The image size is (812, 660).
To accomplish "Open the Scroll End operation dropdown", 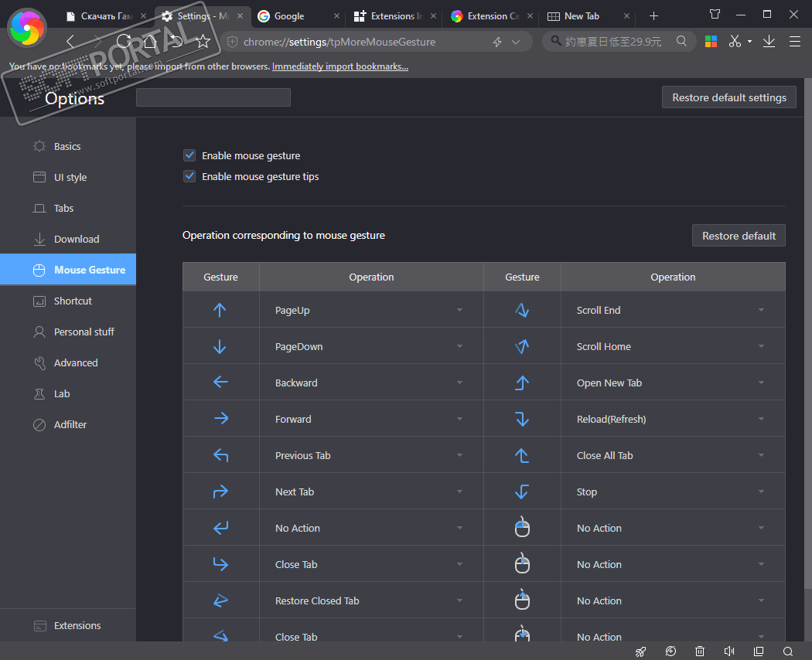I will coord(673,310).
